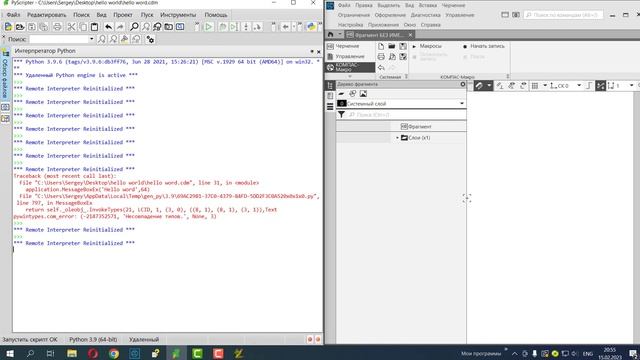Click the paste clipboard icon in PyScripter
Viewport: 640px width, 360px height.
click(94, 27)
